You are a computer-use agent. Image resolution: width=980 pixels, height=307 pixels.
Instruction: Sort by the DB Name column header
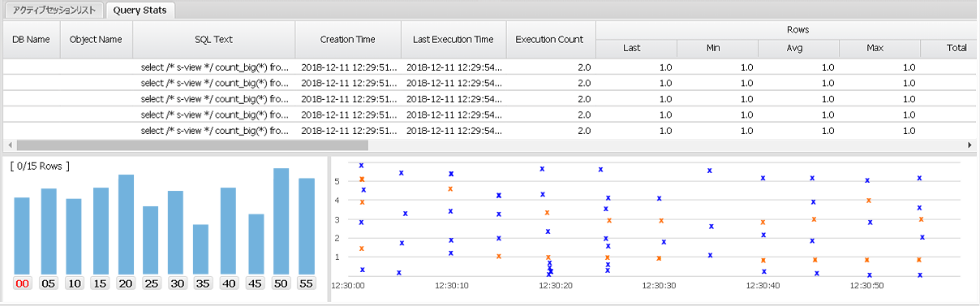click(x=32, y=38)
